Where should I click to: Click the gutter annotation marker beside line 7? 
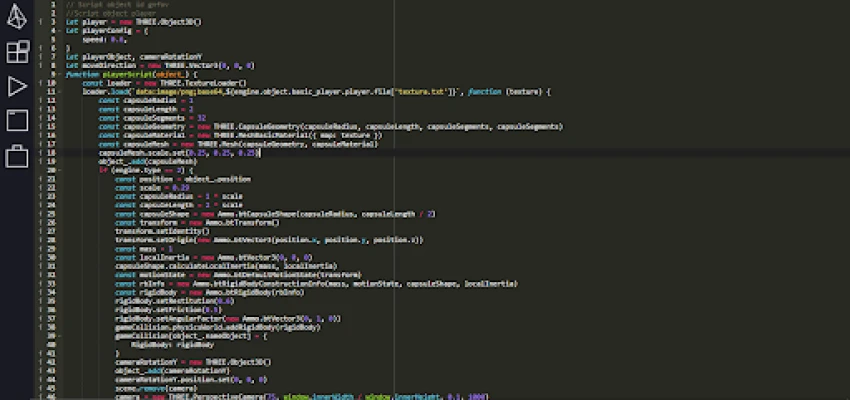tap(39, 56)
